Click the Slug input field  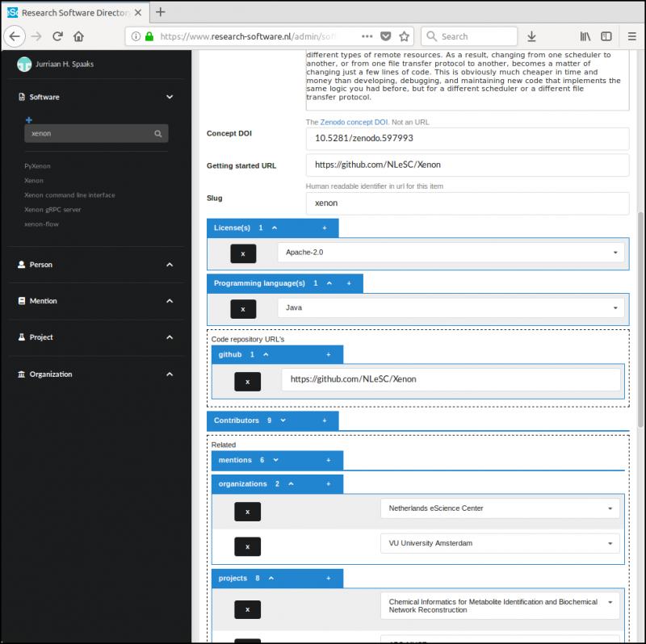tap(467, 203)
